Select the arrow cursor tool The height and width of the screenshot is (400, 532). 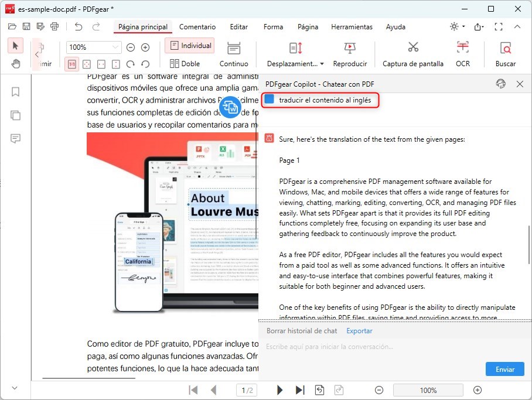(16, 46)
